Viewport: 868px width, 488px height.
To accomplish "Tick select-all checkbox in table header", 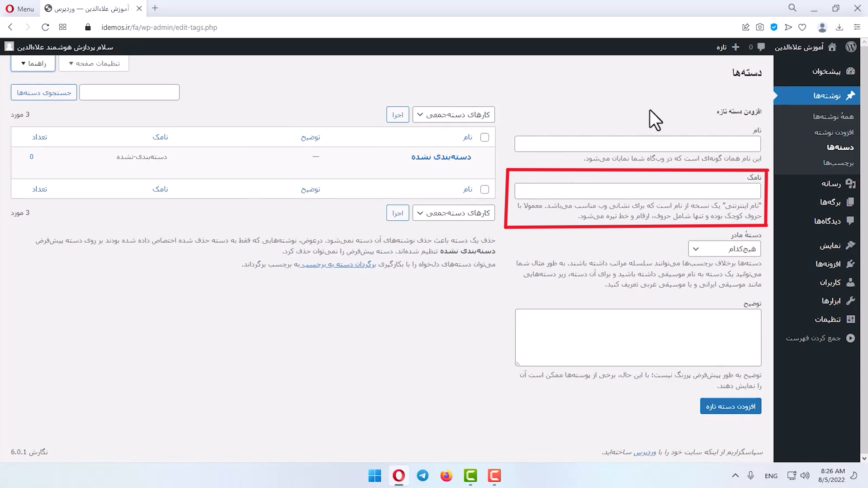I will click(484, 137).
